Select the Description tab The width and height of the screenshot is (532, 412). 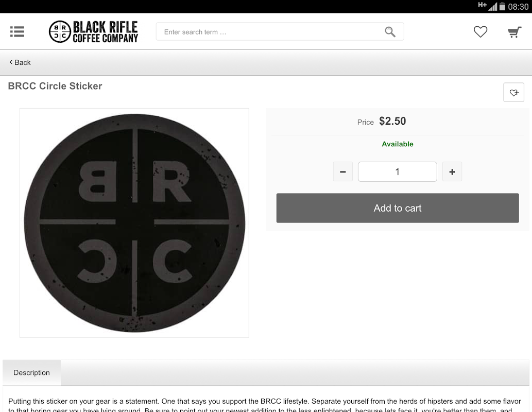(31, 373)
